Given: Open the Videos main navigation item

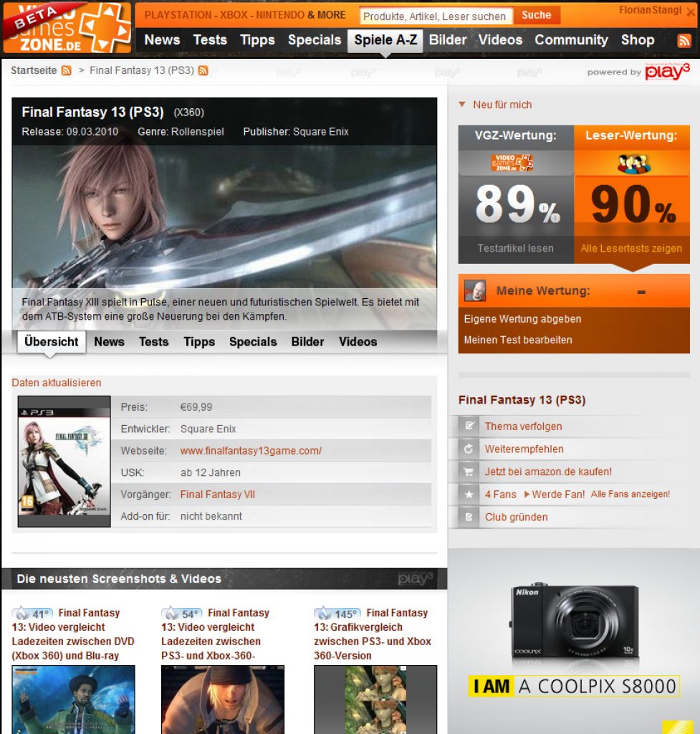Looking at the screenshot, I should [500, 40].
